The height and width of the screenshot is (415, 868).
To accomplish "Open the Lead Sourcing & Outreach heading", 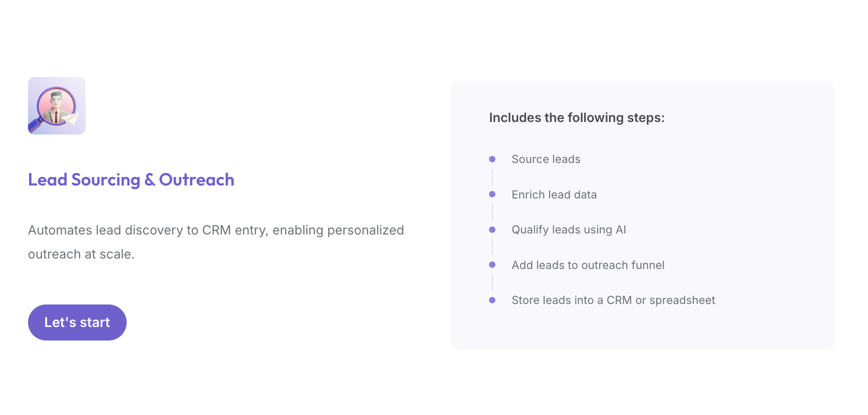I will (x=131, y=180).
